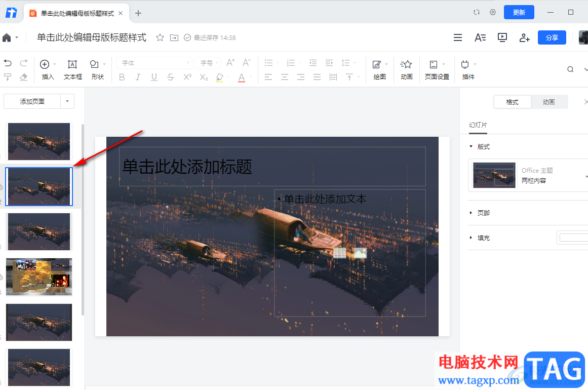Switch to the Animation (动画) panel tab

pos(548,102)
